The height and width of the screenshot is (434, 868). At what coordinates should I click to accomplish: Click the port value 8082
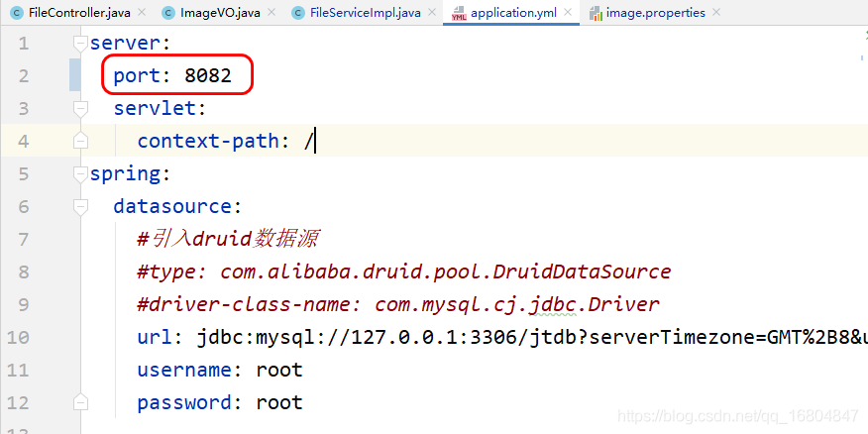[208, 76]
